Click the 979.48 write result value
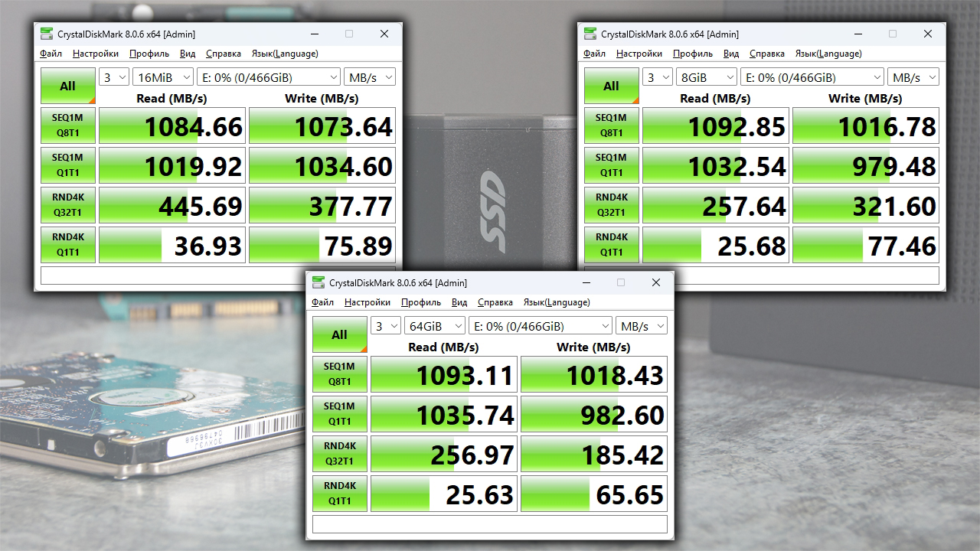 [866, 165]
